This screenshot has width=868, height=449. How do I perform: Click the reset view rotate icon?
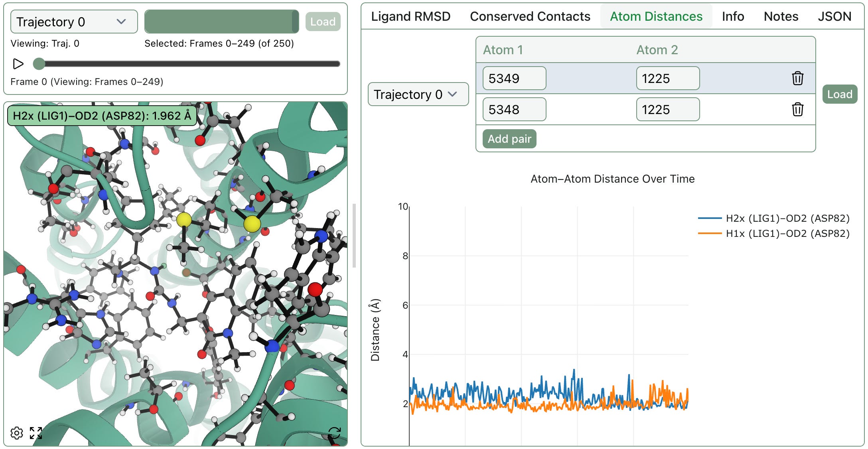[x=334, y=433]
